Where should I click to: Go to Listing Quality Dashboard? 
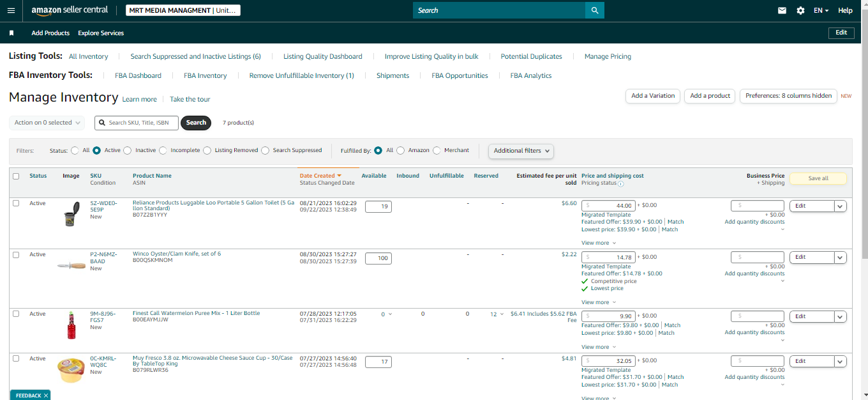[x=323, y=56]
